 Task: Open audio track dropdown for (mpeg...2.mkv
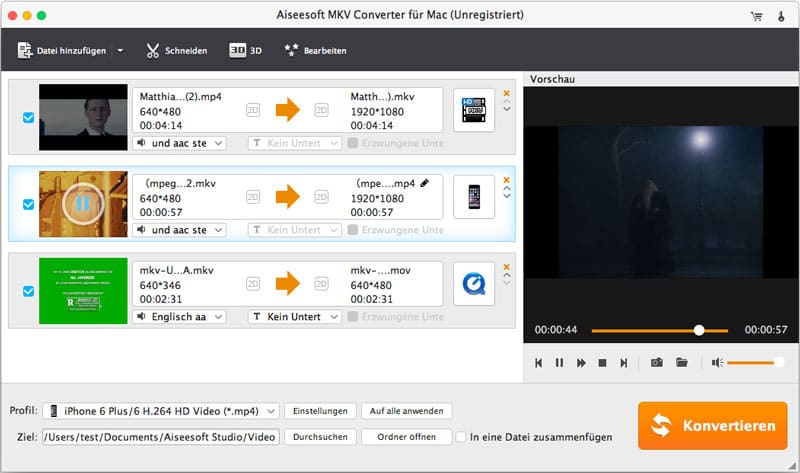coord(179,230)
